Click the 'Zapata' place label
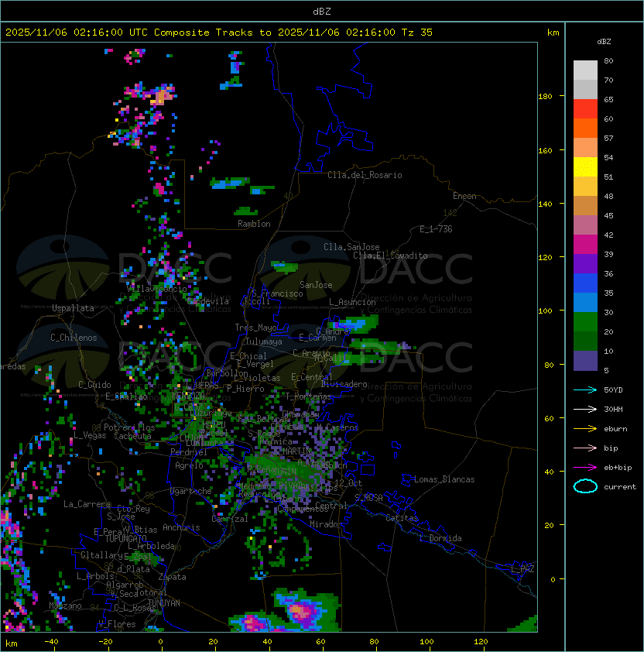644x652 pixels. [x=172, y=577]
